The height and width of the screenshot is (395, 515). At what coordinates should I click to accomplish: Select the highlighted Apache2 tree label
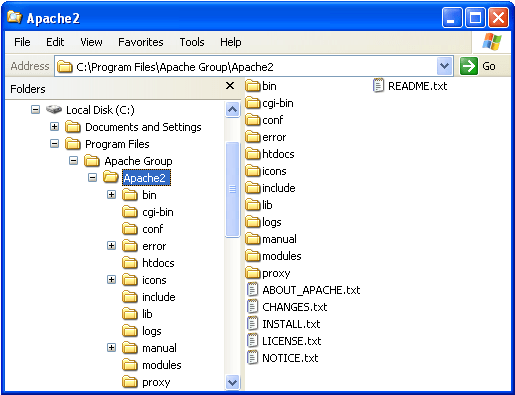click(146, 178)
